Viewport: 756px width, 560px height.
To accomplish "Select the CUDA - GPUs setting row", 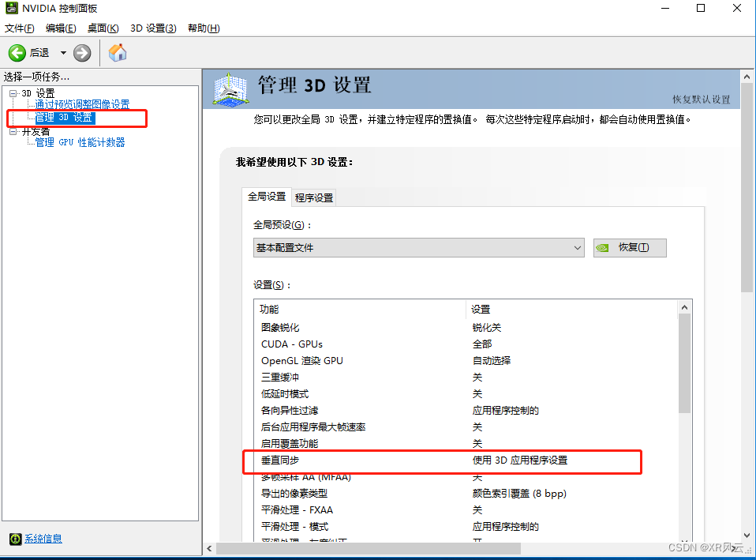I will tap(466, 344).
